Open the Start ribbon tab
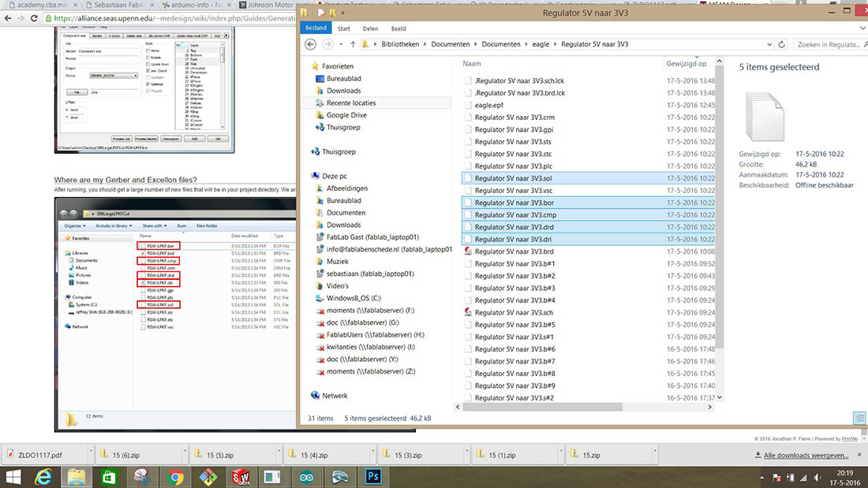 coord(344,28)
